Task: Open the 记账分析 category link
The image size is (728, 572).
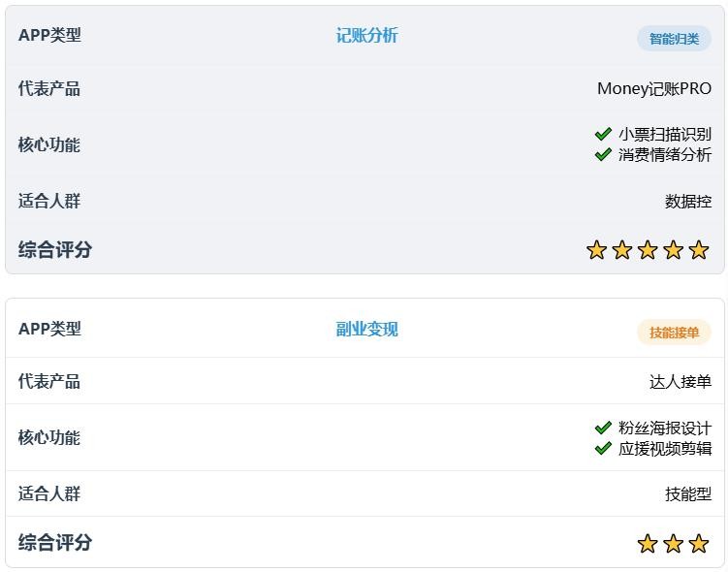Action: point(366,36)
